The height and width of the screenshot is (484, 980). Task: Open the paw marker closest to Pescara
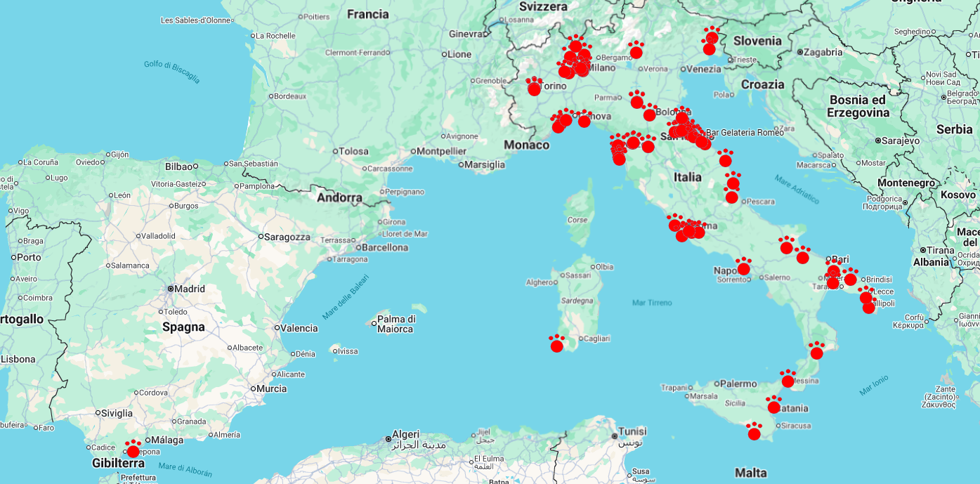click(x=731, y=196)
